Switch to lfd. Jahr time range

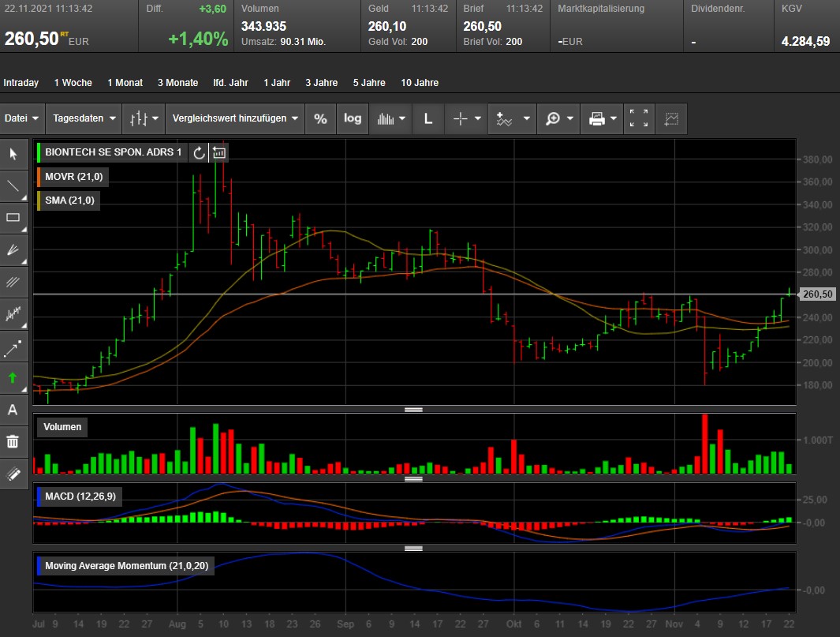click(x=231, y=83)
